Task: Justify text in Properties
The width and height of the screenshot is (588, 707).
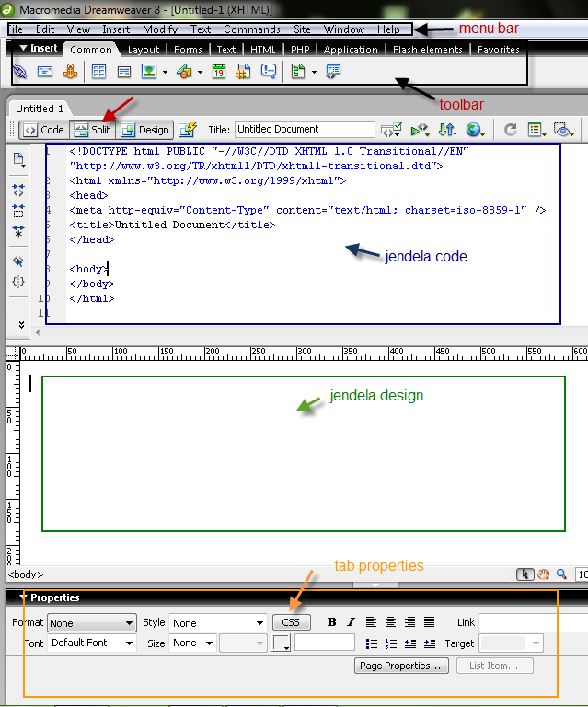Action: tap(429, 622)
